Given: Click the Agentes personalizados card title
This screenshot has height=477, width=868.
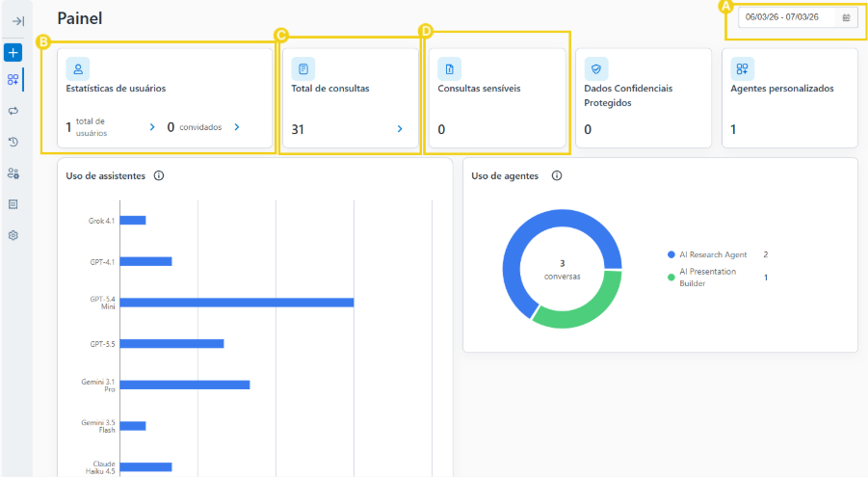Looking at the screenshot, I should coord(782,88).
